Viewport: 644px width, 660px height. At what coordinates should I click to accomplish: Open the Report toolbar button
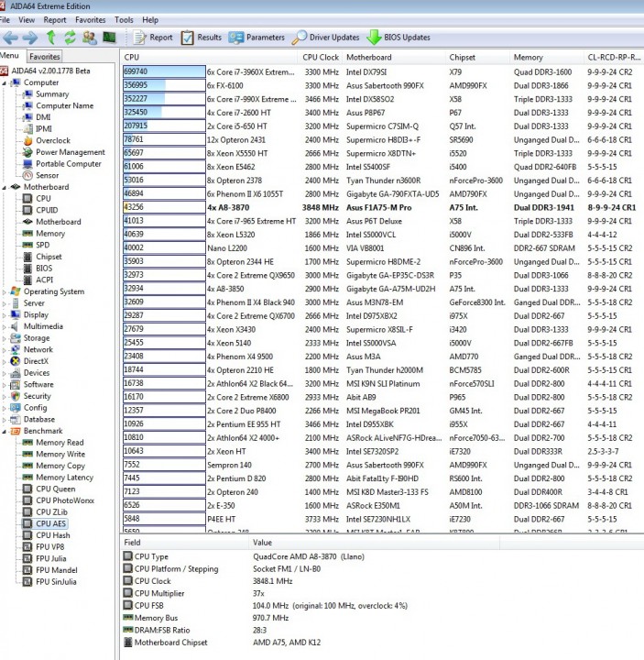pyautogui.click(x=153, y=38)
